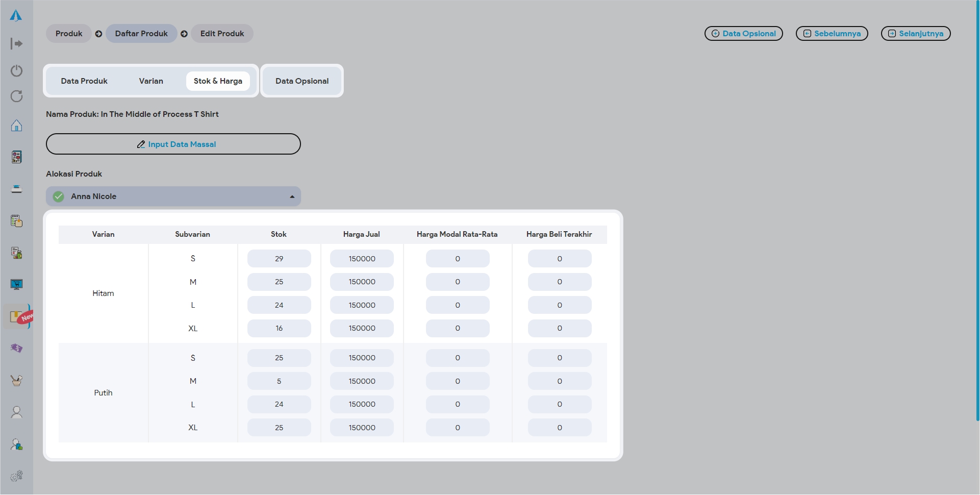980x495 pixels.
Task: Open the Data Opsional tab
Action: [302, 81]
